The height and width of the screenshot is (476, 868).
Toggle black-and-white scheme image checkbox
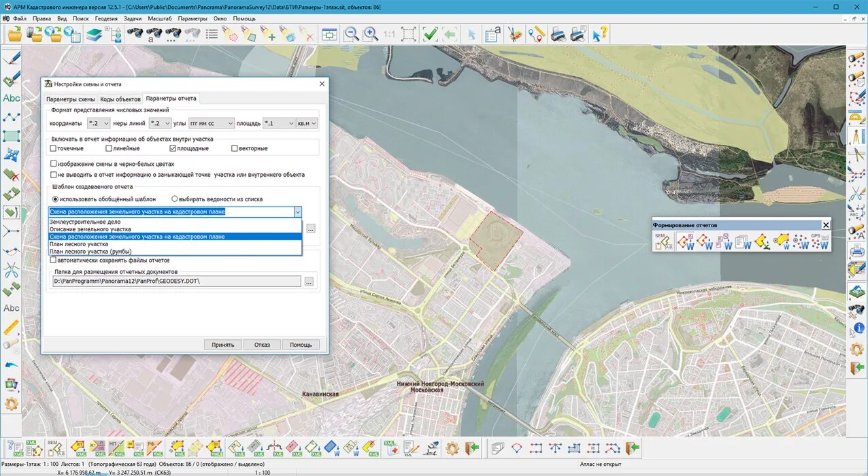[x=53, y=164]
